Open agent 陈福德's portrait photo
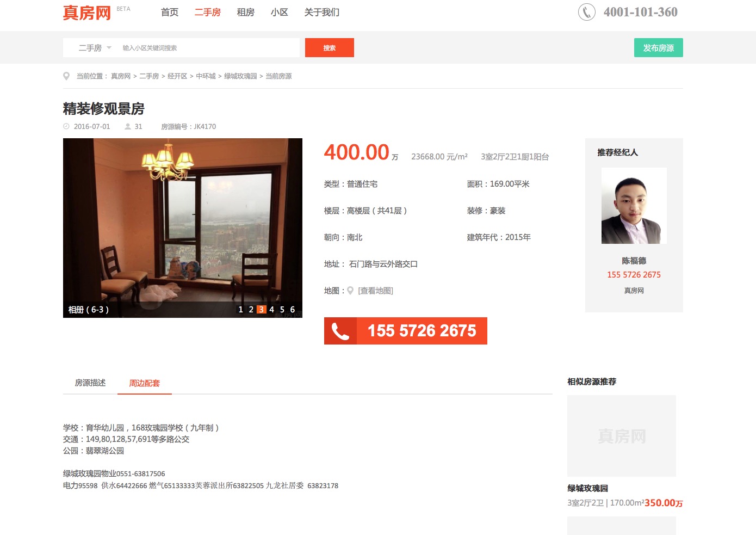This screenshot has height=535, width=756. coord(634,206)
